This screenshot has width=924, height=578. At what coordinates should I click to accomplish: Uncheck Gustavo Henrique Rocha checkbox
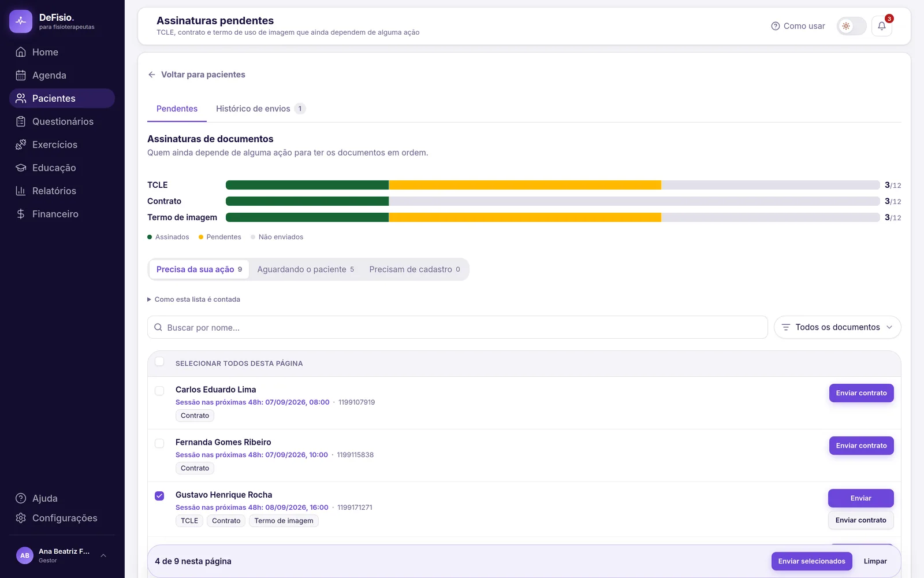tap(159, 496)
